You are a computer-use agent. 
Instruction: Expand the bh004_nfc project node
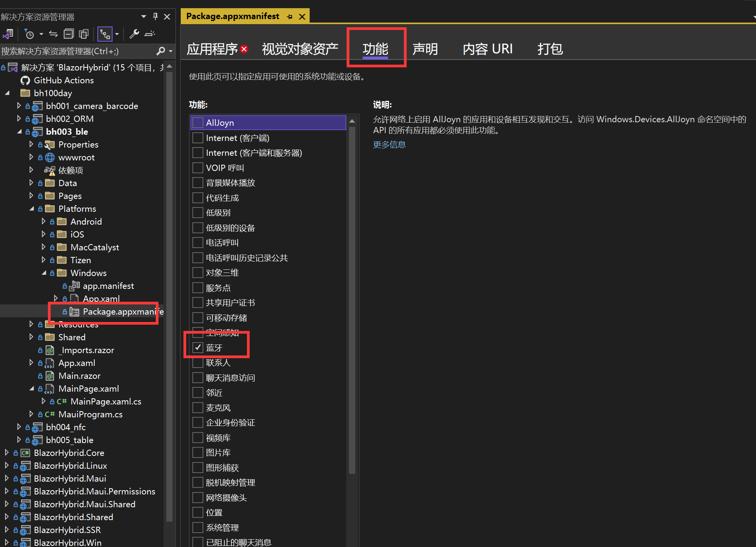19,427
